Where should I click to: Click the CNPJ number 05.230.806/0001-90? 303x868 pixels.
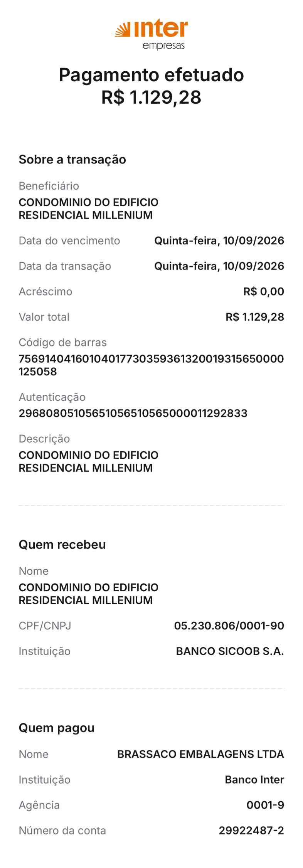click(229, 626)
